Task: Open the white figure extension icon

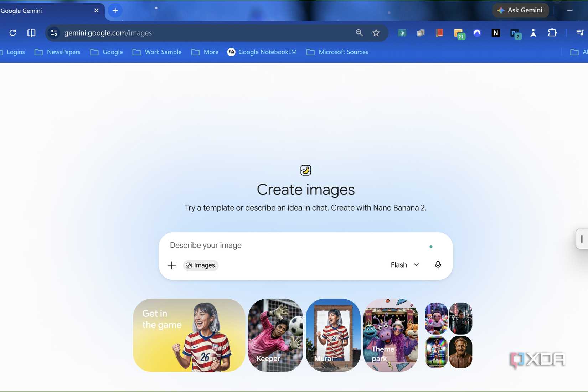Action: pyautogui.click(x=533, y=33)
